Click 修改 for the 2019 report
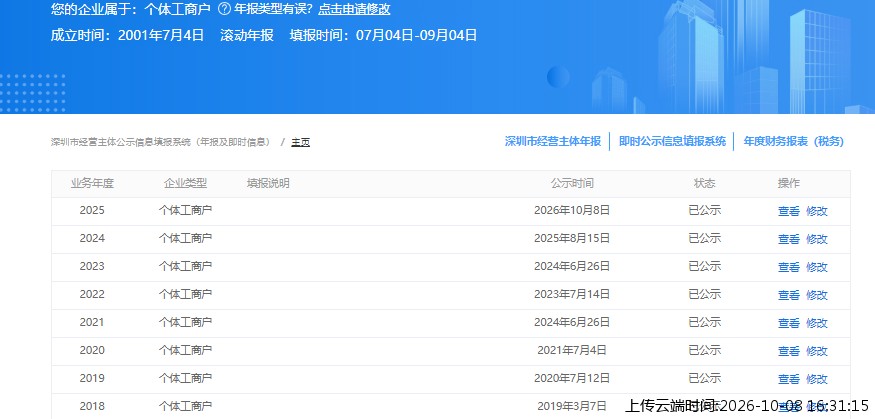Screen dimensions: 875x419 point(816,379)
